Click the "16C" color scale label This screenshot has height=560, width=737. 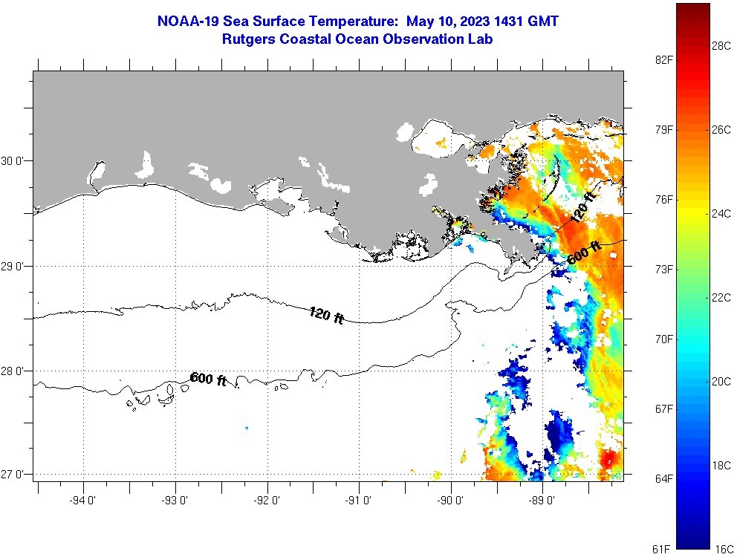(724, 549)
